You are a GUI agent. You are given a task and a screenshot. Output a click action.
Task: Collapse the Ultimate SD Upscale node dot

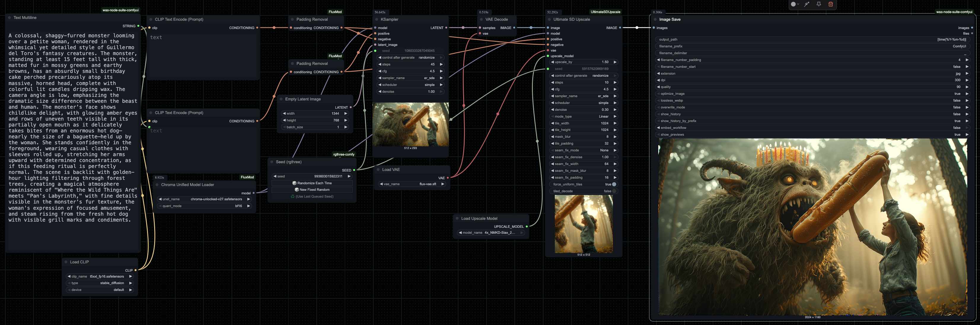click(549, 19)
